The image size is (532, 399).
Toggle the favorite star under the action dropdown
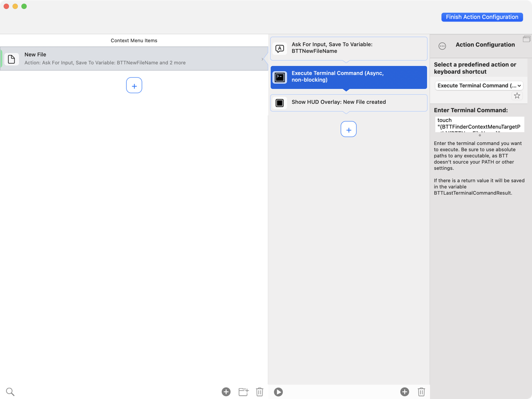(x=516, y=95)
